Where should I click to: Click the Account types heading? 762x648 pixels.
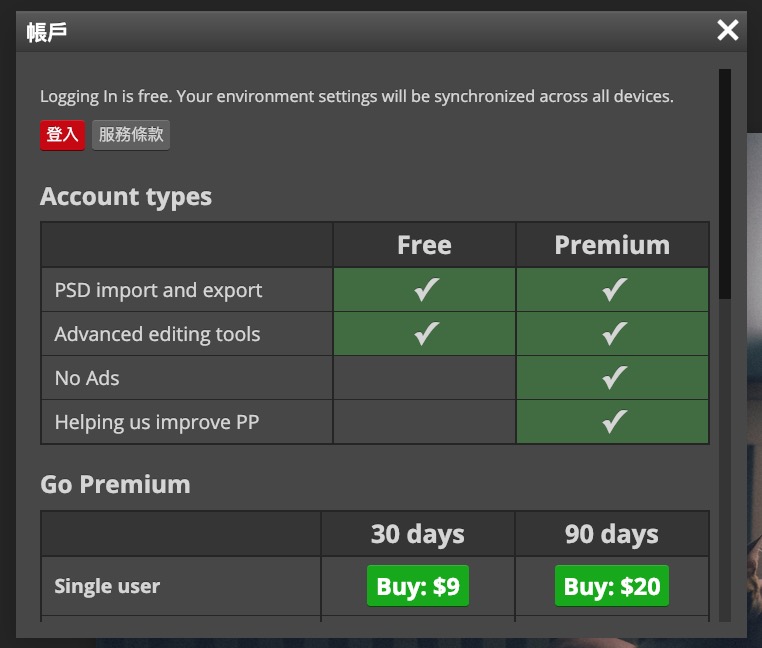[x=126, y=197]
